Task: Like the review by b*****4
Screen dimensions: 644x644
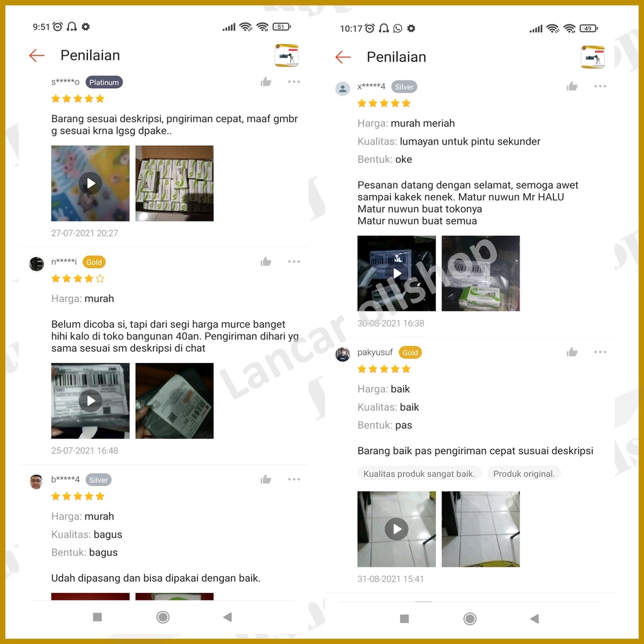Action: [266, 479]
